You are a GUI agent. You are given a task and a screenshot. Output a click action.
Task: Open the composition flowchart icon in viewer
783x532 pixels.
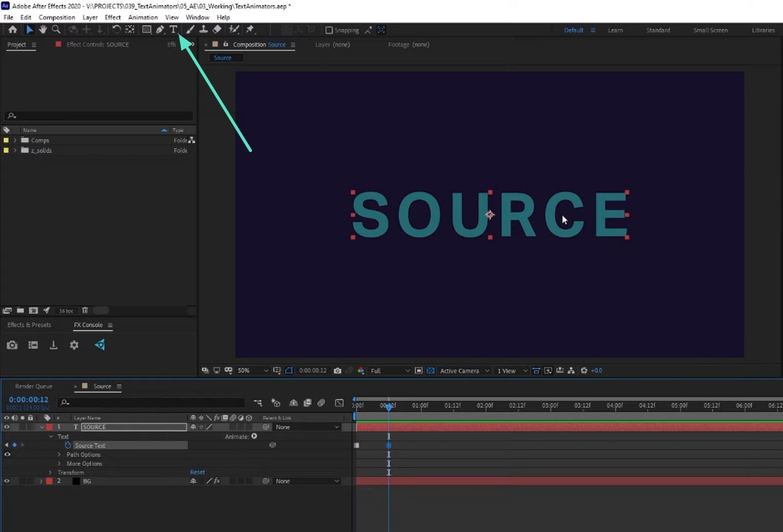(x=572, y=371)
